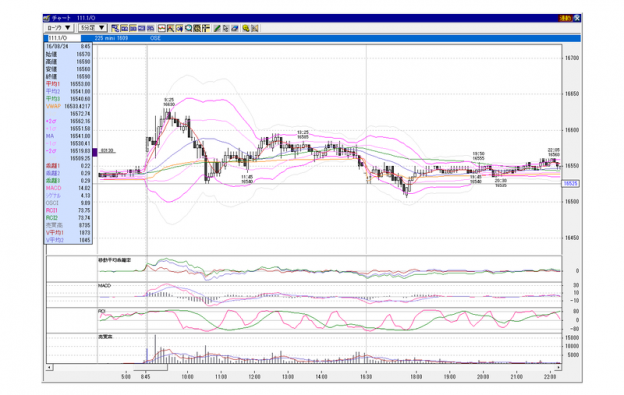Click the left arrow of horizontal scrollbar

(49, 367)
